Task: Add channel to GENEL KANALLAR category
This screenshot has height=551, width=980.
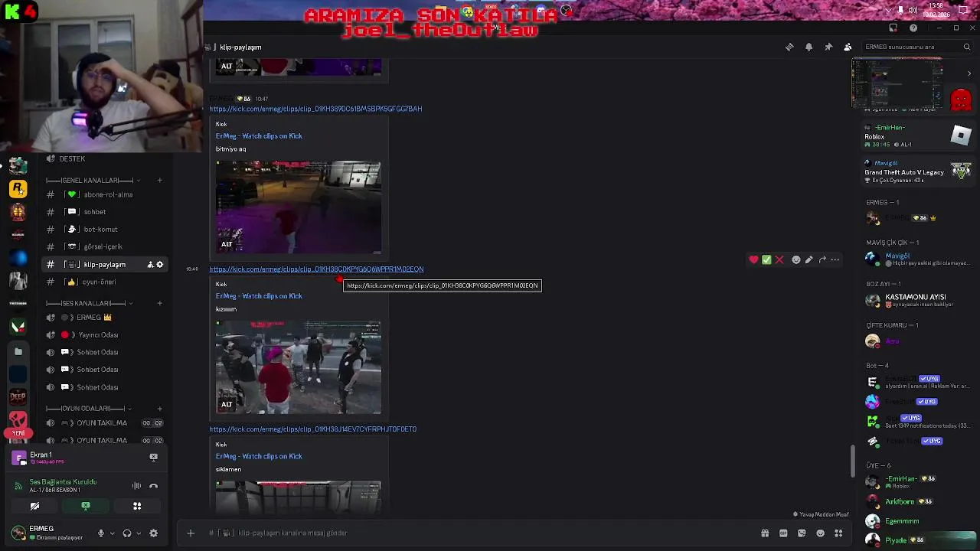Action: [159, 181]
